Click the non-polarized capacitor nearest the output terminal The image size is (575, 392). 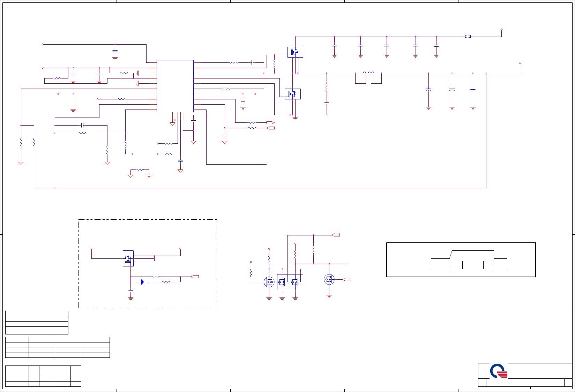tap(473, 90)
